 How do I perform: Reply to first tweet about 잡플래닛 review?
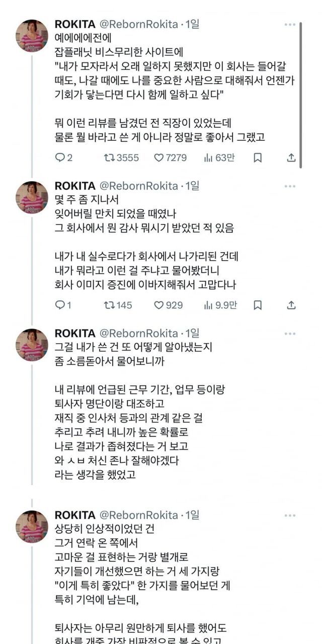click(60, 157)
